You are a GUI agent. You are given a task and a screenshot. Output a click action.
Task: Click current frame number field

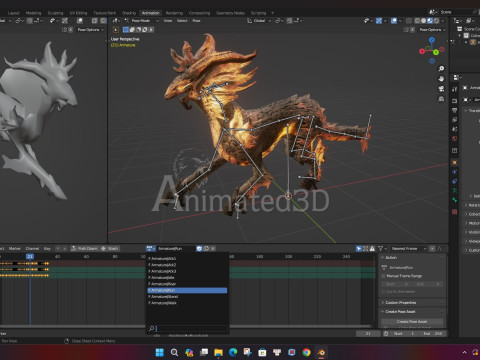[368, 333]
